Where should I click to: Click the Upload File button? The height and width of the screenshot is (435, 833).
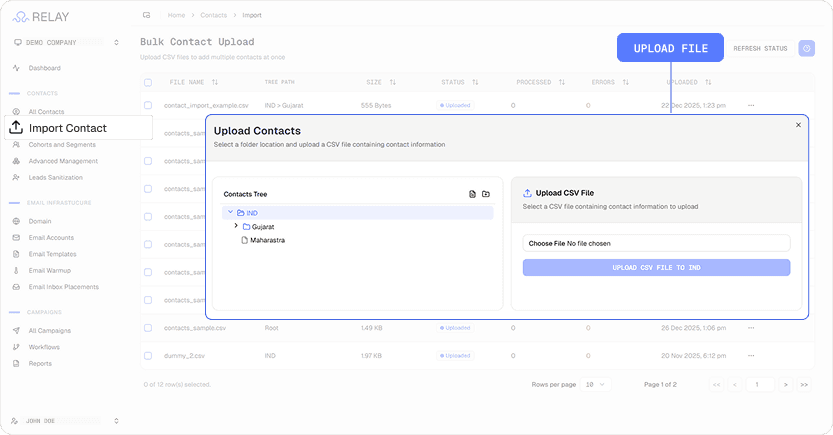pyautogui.click(x=670, y=48)
